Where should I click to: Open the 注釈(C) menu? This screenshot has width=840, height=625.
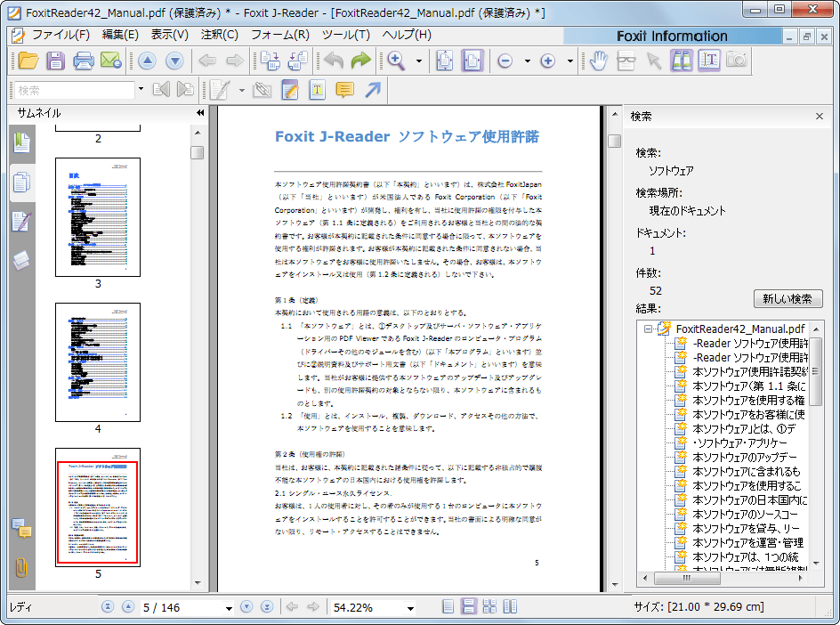(219, 35)
